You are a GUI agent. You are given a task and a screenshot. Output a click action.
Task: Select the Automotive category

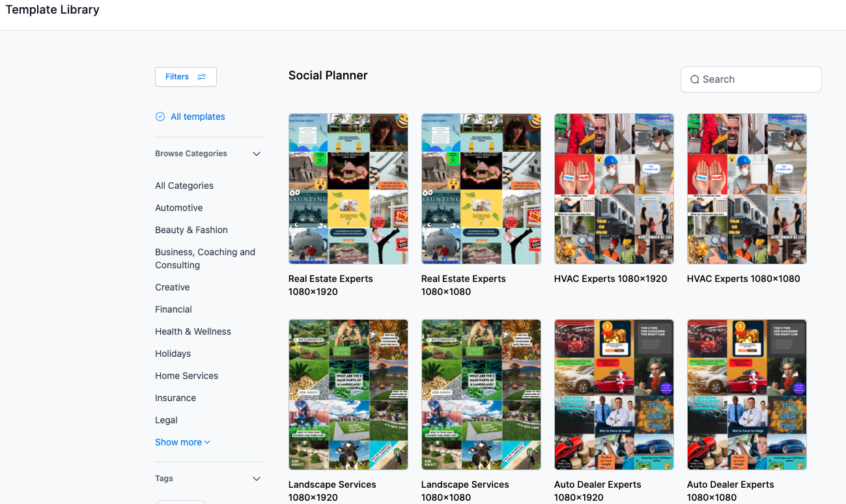(x=179, y=208)
